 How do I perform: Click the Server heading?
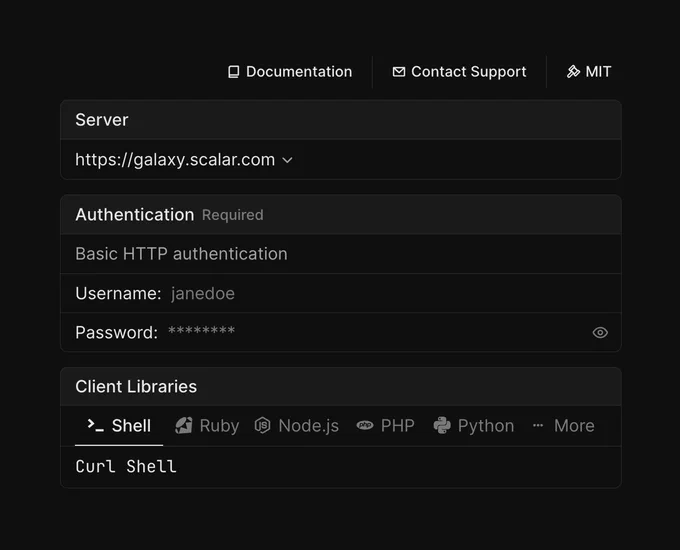101,120
